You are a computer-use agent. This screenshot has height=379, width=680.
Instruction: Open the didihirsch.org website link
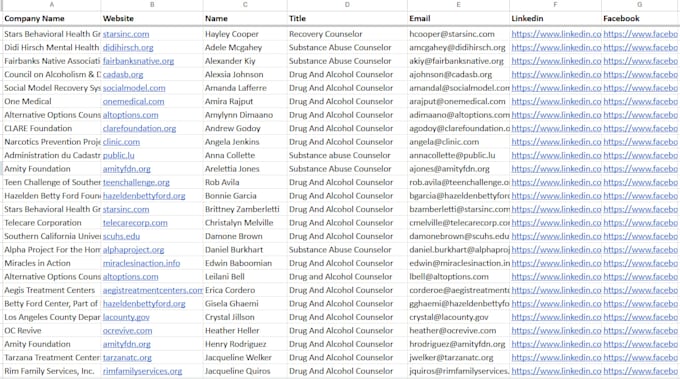tap(128, 47)
